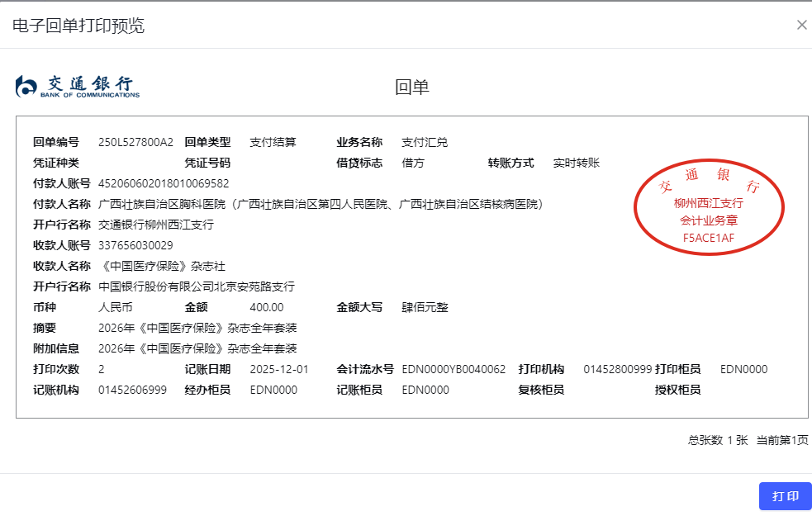Click the business name value 支付汇兑

[x=425, y=142]
